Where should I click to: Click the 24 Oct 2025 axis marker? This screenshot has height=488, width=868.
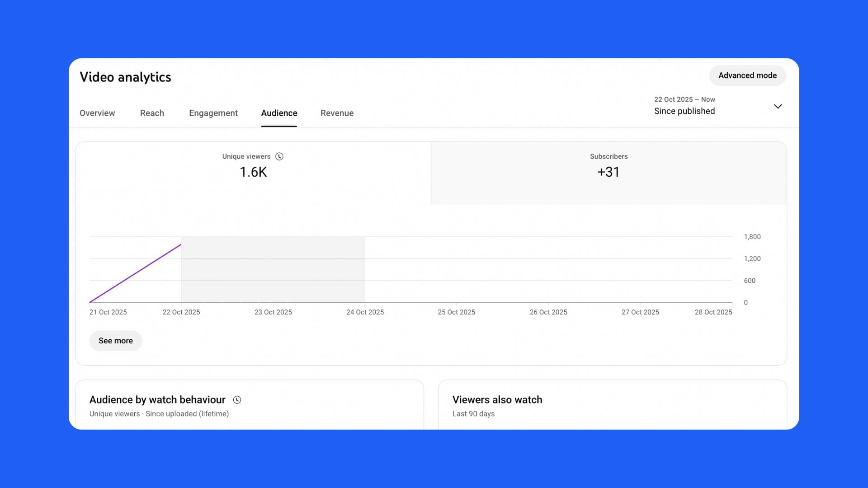tap(365, 312)
